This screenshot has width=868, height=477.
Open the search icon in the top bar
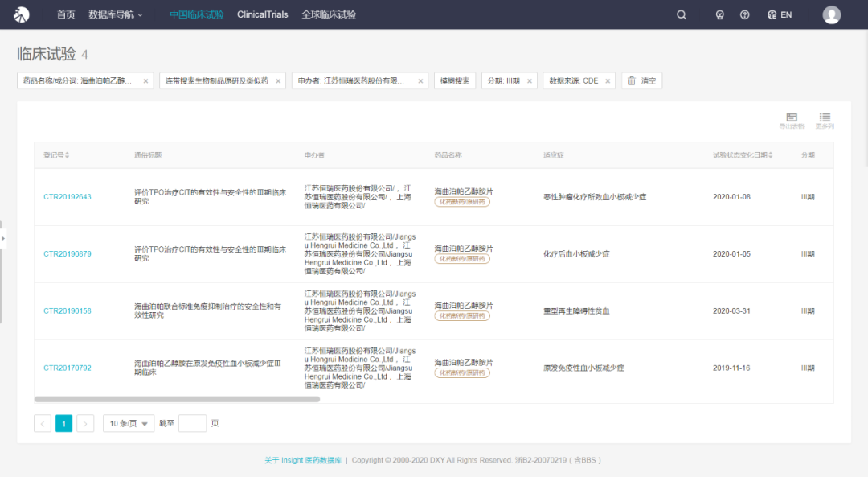(x=682, y=15)
